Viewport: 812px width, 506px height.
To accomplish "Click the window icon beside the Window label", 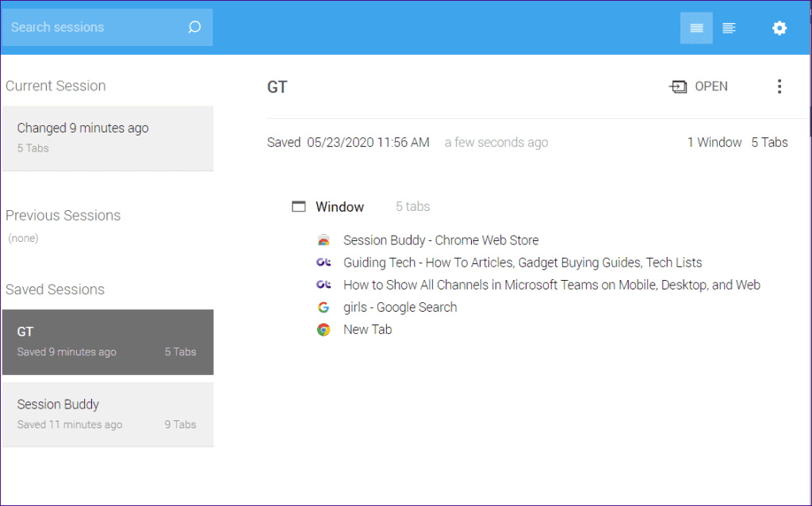I will 298,205.
